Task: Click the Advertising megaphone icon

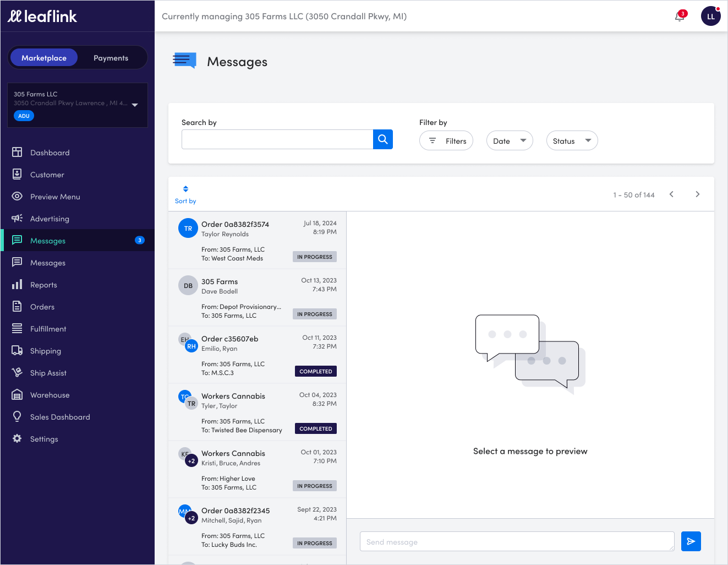Action: click(x=17, y=218)
